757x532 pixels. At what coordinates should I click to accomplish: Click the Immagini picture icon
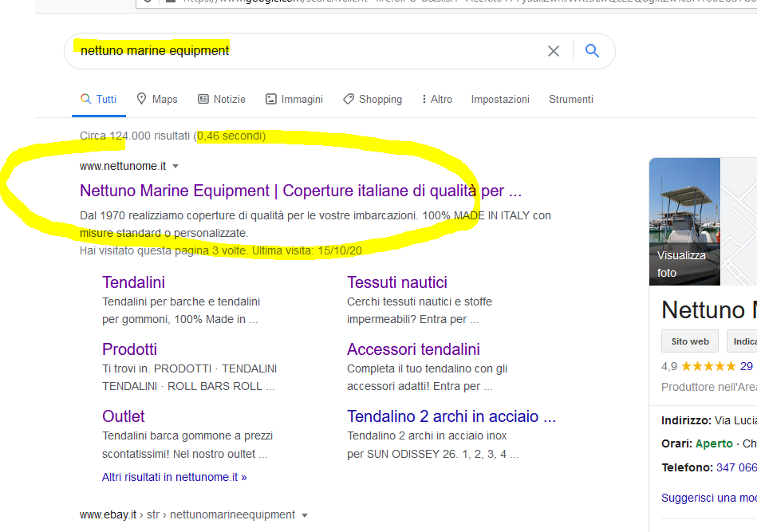click(x=271, y=99)
